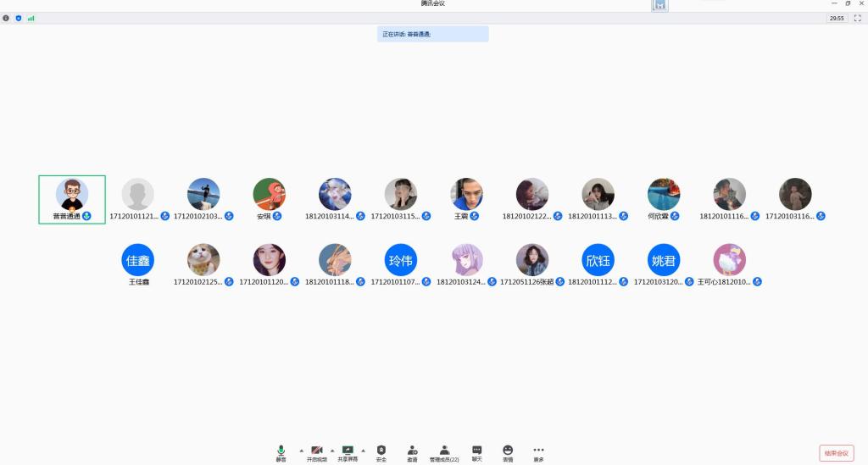The width and height of the screenshot is (868, 465).
Task: Open the emoji reactions (表情) picker
Action: [x=508, y=452]
